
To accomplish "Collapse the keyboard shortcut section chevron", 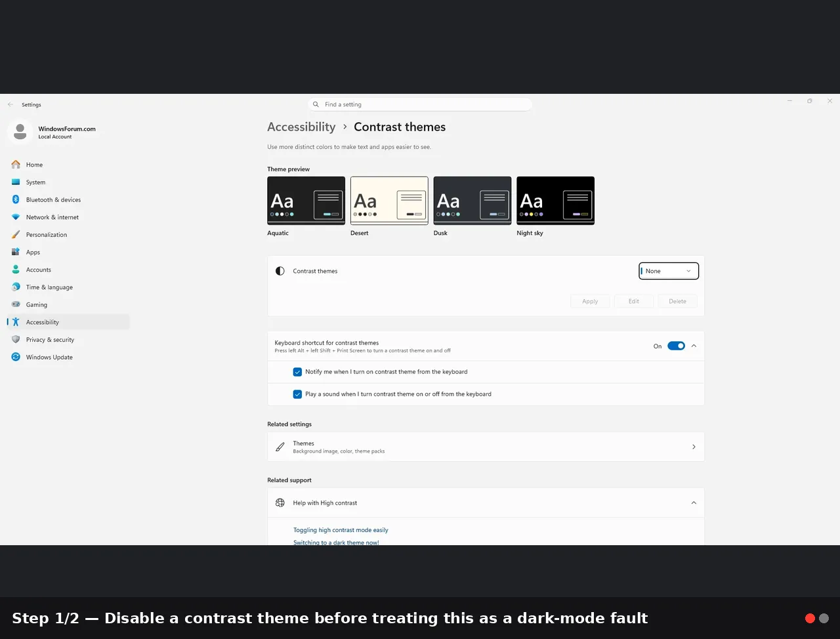I will [694, 346].
